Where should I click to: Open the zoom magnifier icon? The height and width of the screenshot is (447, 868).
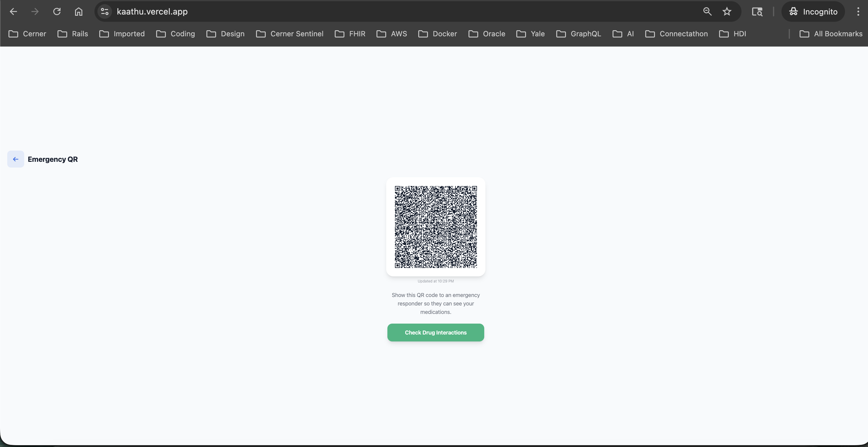click(x=707, y=12)
